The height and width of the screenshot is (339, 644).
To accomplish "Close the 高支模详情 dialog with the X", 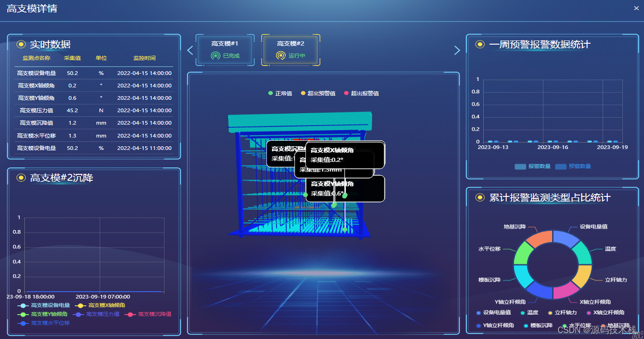I will coord(636,8).
